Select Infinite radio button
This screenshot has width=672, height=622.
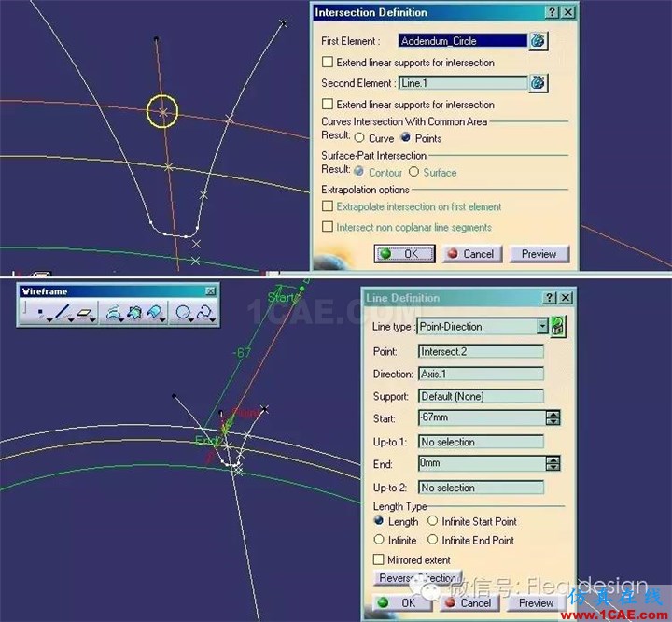click(x=379, y=539)
